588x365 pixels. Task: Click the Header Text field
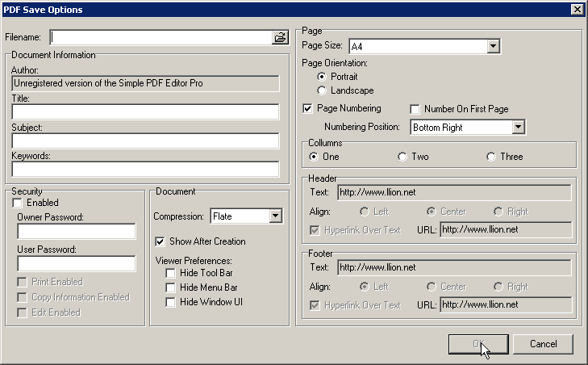(454, 193)
